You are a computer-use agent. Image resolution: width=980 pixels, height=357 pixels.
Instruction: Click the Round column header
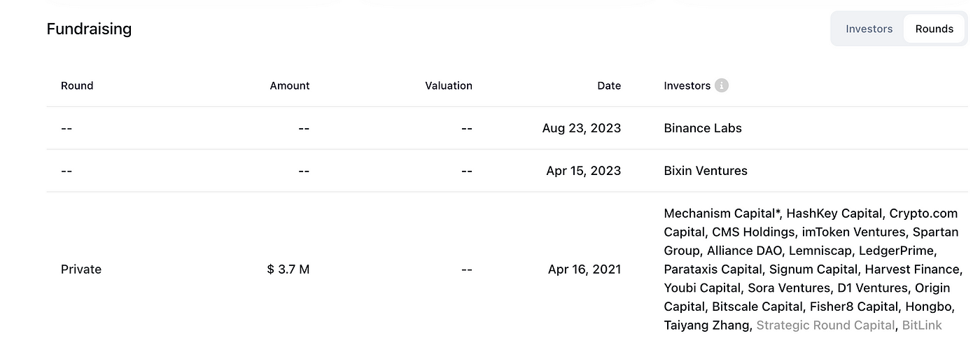[77, 85]
